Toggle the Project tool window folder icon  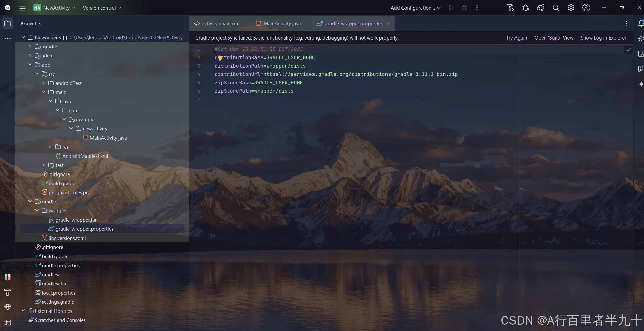click(x=8, y=23)
